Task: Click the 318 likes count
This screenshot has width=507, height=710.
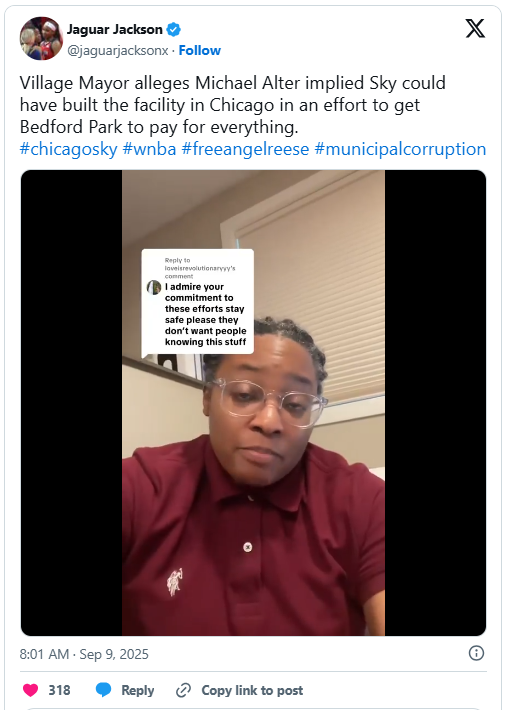Action: (59, 691)
